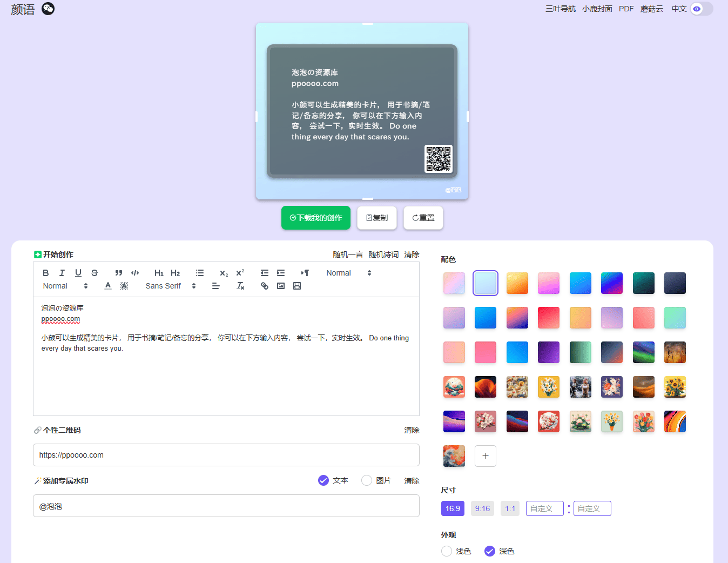Open the text alignment options

coord(216,286)
